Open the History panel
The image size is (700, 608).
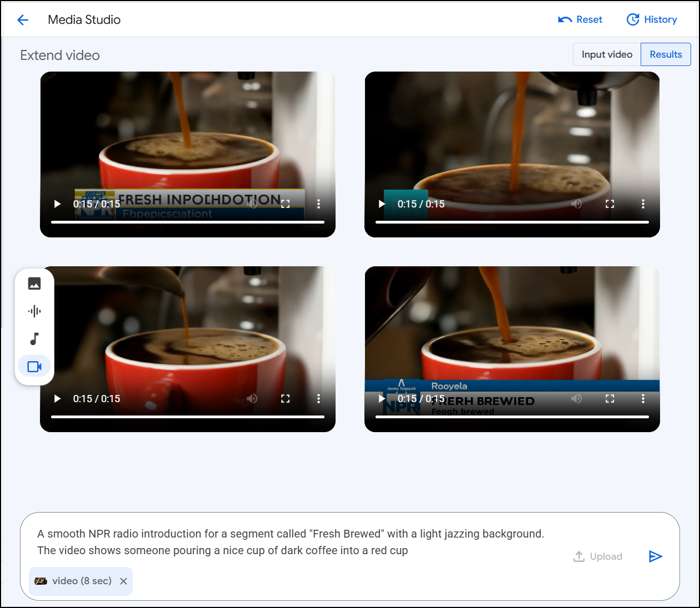652,19
